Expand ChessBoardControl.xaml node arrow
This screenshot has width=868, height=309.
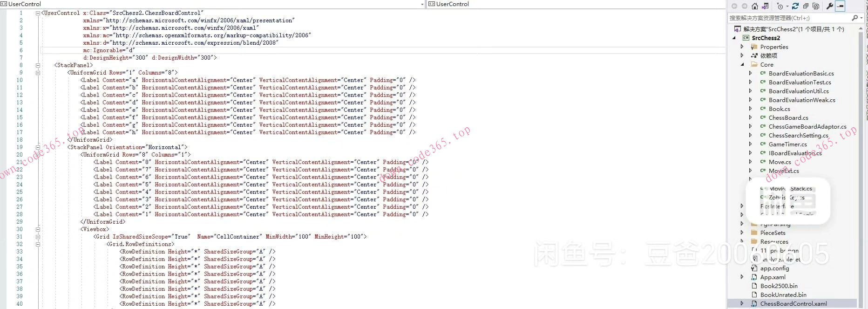point(742,303)
